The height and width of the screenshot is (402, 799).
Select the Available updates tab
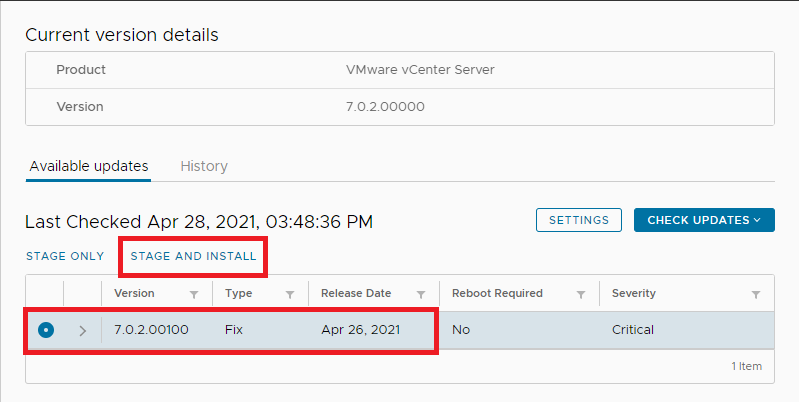pos(89,166)
